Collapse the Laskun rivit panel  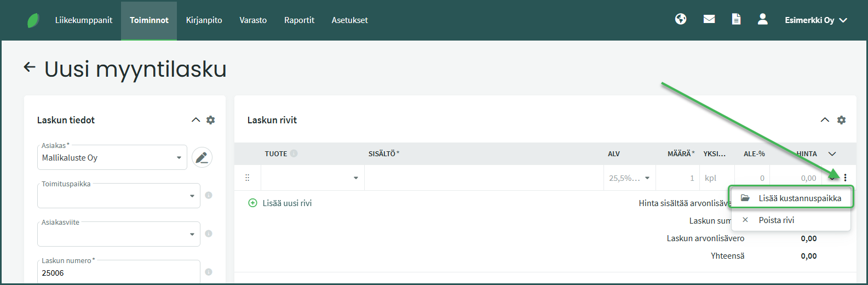[825, 120]
